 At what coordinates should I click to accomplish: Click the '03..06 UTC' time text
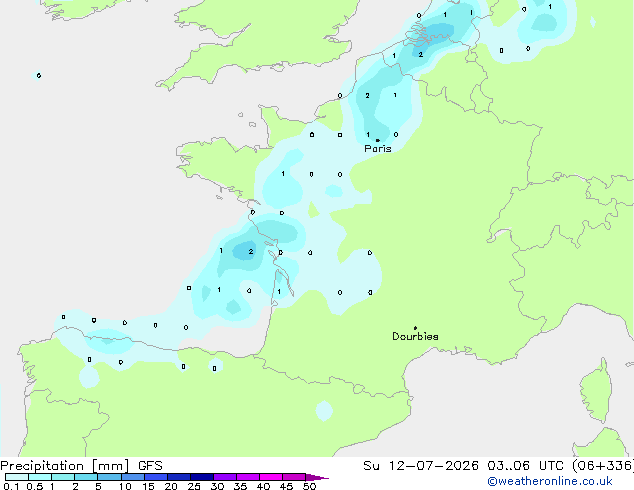point(525,466)
